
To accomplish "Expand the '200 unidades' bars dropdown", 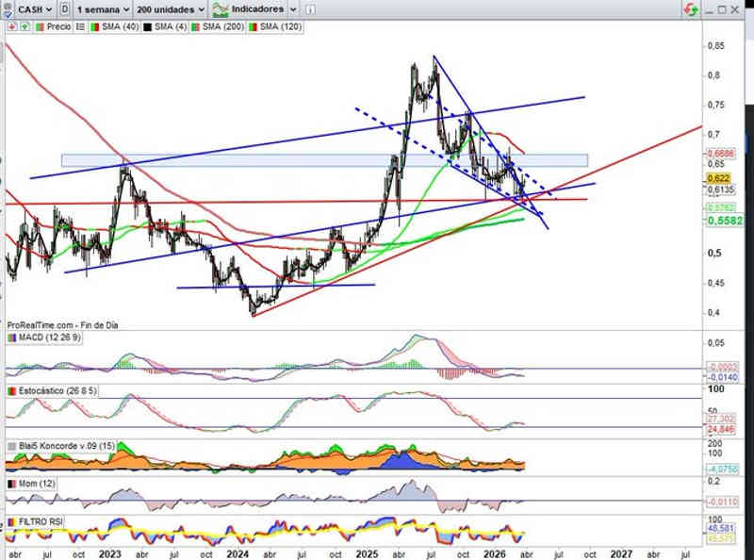I will point(169,8).
